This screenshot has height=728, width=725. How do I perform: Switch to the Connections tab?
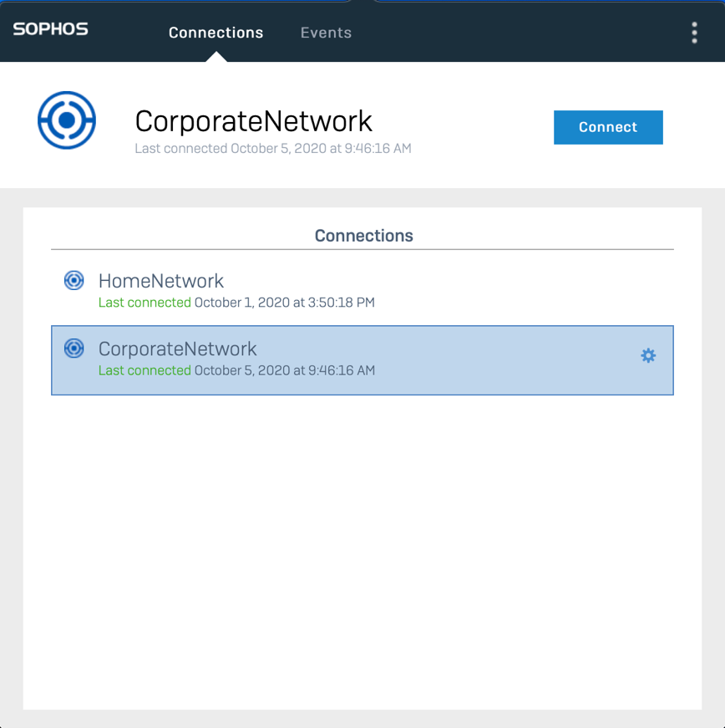[x=215, y=33]
